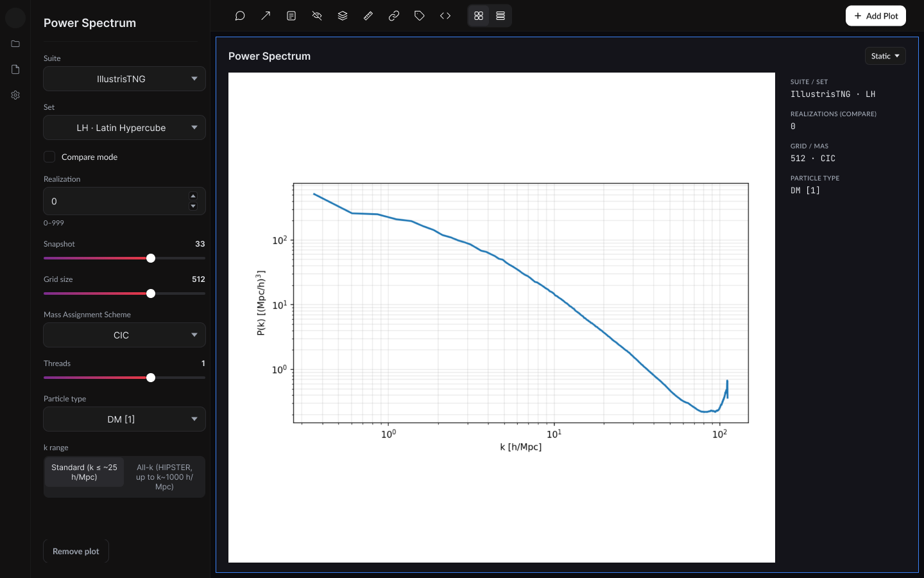The height and width of the screenshot is (578, 924).
Task: Click the Threads slider handle
Action: click(x=151, y=378)
